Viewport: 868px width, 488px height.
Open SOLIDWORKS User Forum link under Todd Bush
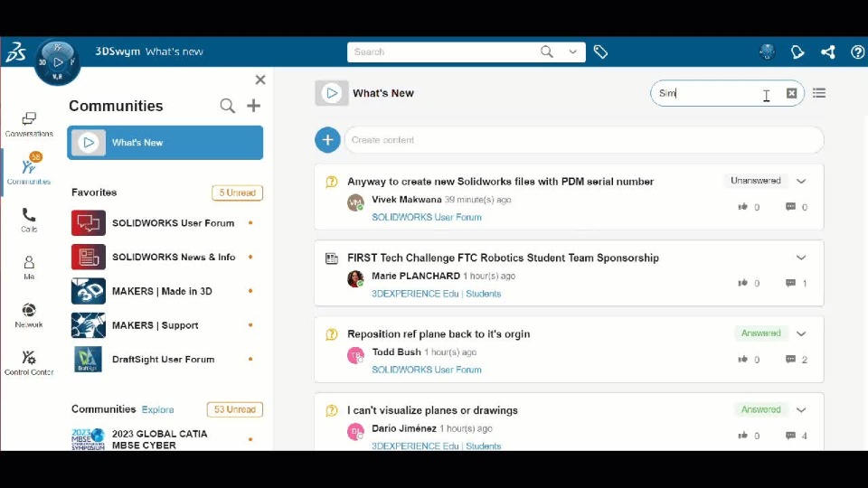[x=426, y=370]
